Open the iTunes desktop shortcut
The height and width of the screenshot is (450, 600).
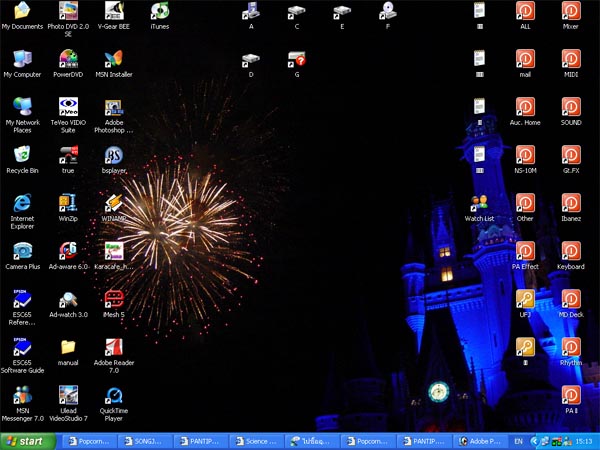coord(160,11)
